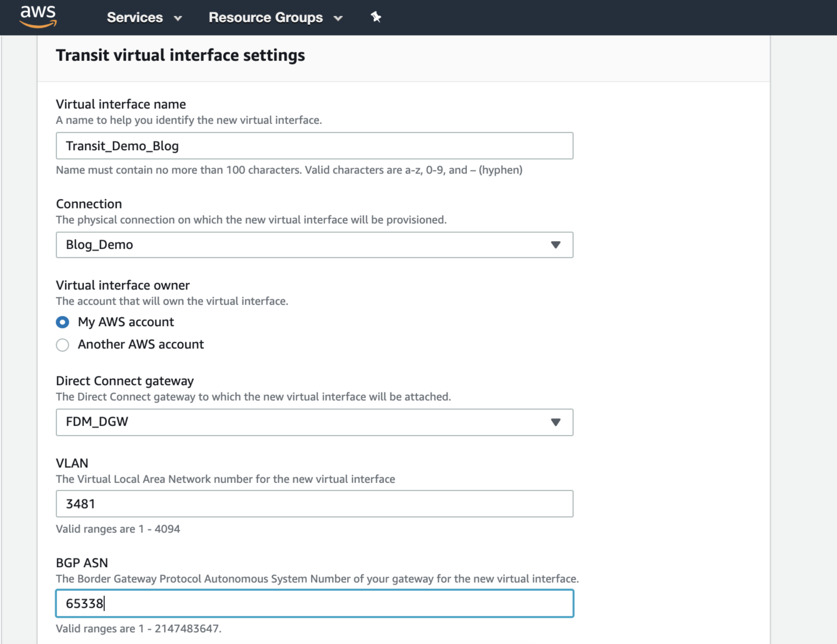Click the Resource Groups chevron icon
Screen dimensions: 837x644
[x=339, y=18]
